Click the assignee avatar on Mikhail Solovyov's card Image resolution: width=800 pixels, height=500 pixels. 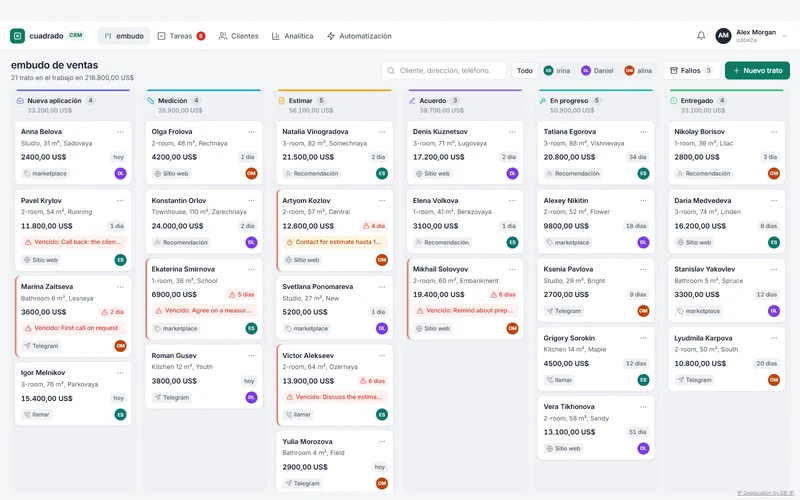pos(513,329)
